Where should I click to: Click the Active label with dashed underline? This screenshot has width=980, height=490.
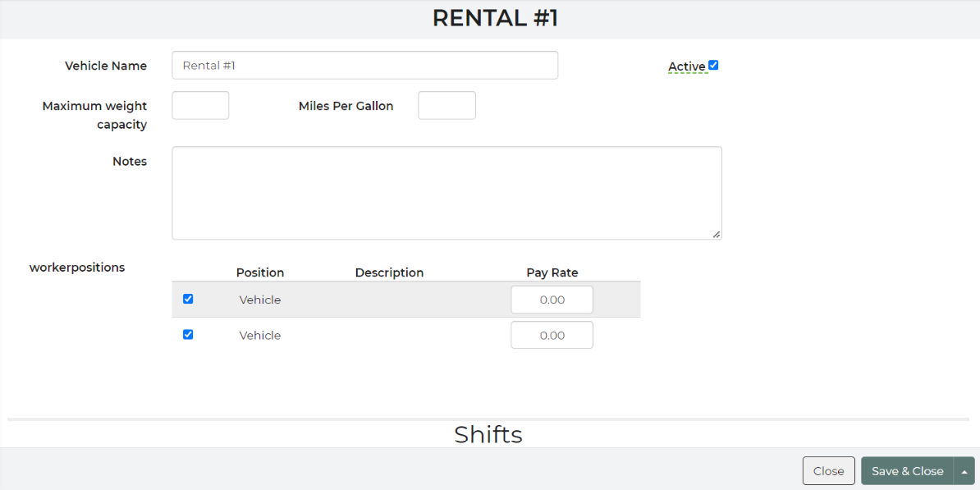(x=687, y=66)
